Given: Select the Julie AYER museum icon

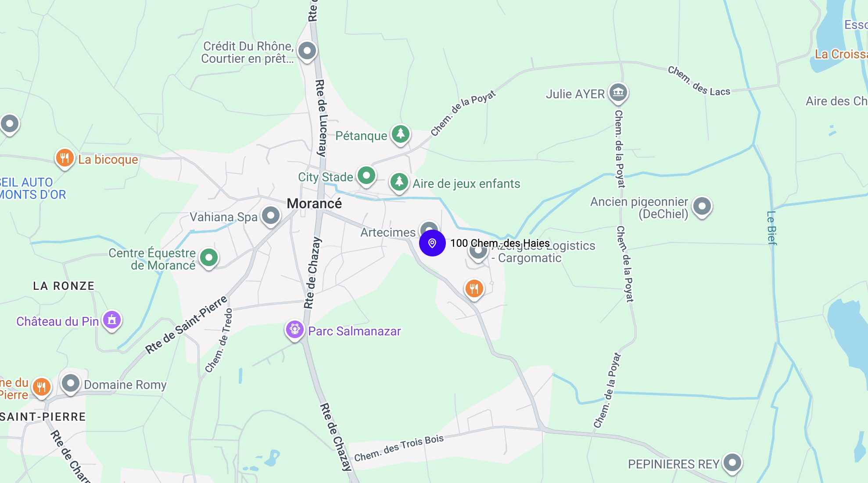Looking at the screenshot, I should (618, 93).
